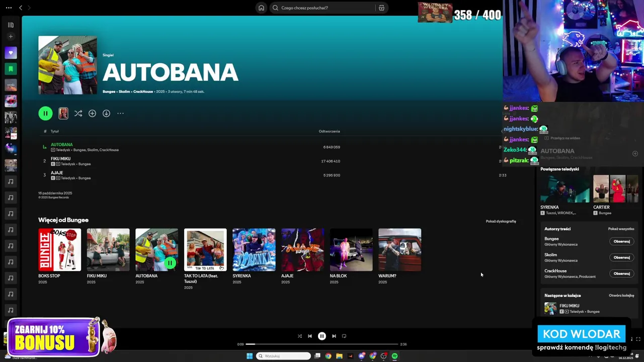Follow CrackHouse with Obserwuj button
Image resolution: width=644 pixels, height=362 pixels.
(x=621, y=274)
